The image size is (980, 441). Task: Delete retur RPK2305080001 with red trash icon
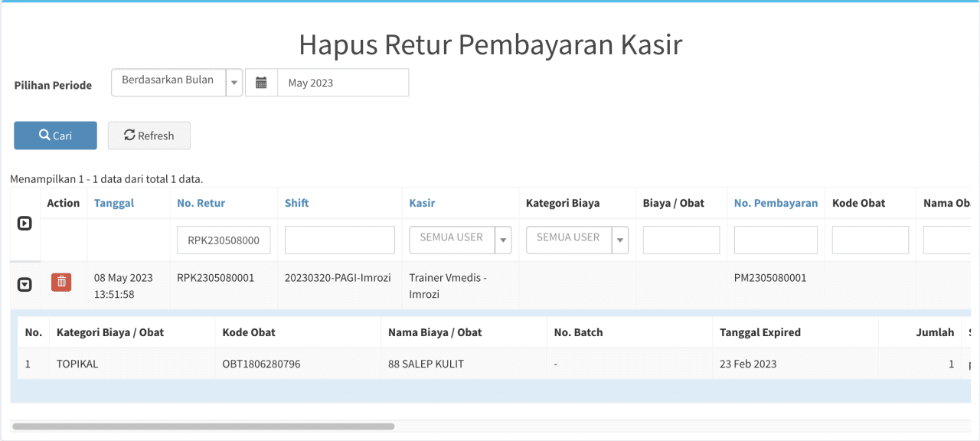coord(62,282)
